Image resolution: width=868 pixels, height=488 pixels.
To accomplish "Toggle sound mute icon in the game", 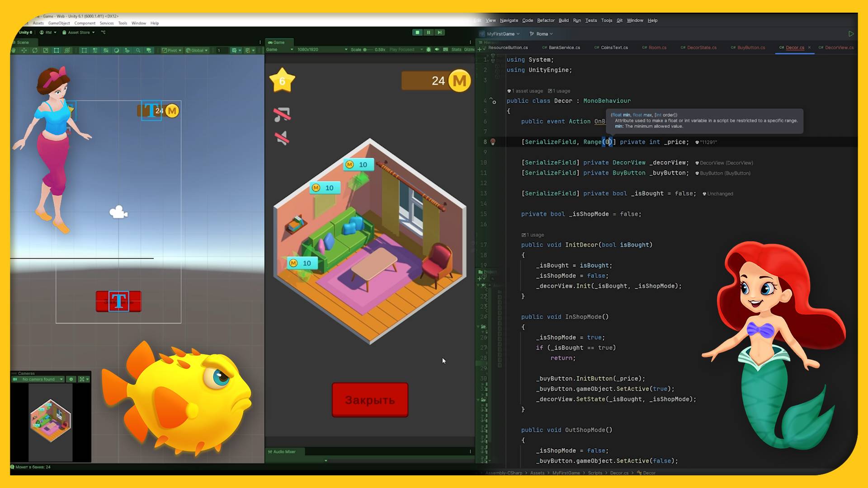I will tap(282, 138).
